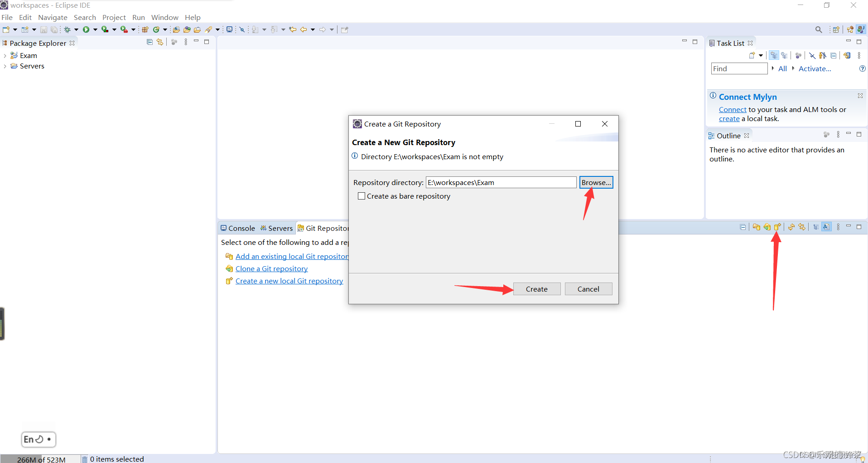Image resolution: width=868 pixels, height=463 pixels.
Task: Click Clone a Git repository link
Action: [x=271, y=268]
